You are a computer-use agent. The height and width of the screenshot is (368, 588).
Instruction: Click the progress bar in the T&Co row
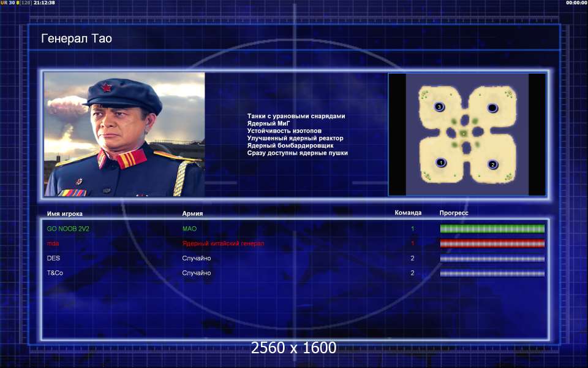point(492,274)
